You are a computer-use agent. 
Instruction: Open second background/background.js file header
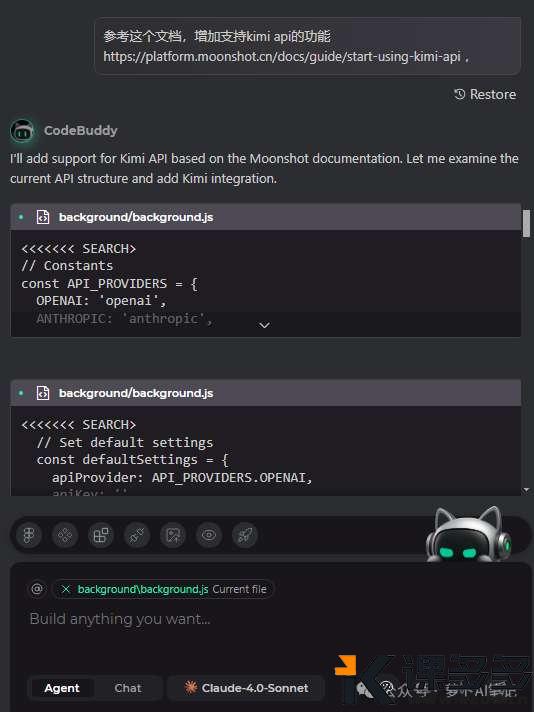(135, 393)
